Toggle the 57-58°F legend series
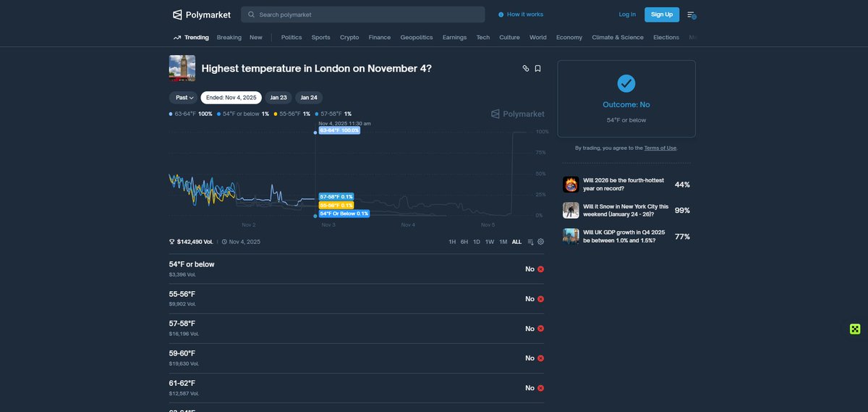Image resolution: width=868 pixels, height=412 pixels. coord(333,114)
